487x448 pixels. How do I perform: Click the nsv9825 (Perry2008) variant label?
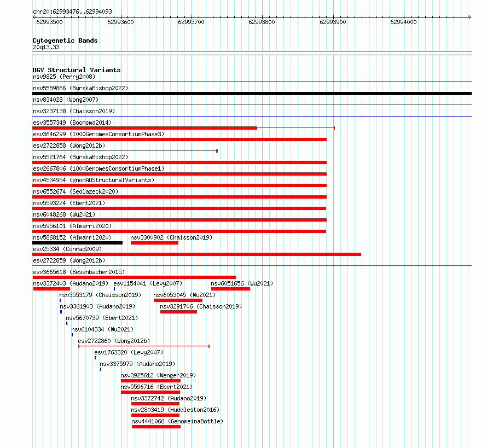pos(64,77)
